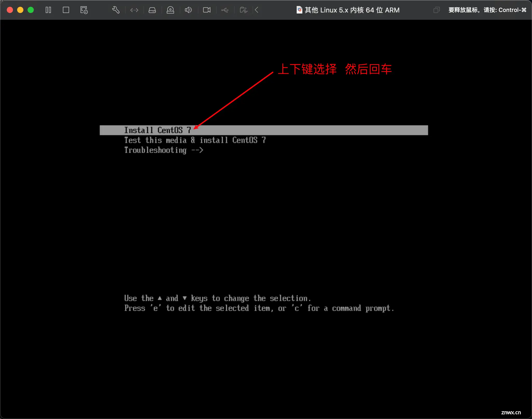Enter full screen with green button
The image size is (532, 419).
click(31, 10)
